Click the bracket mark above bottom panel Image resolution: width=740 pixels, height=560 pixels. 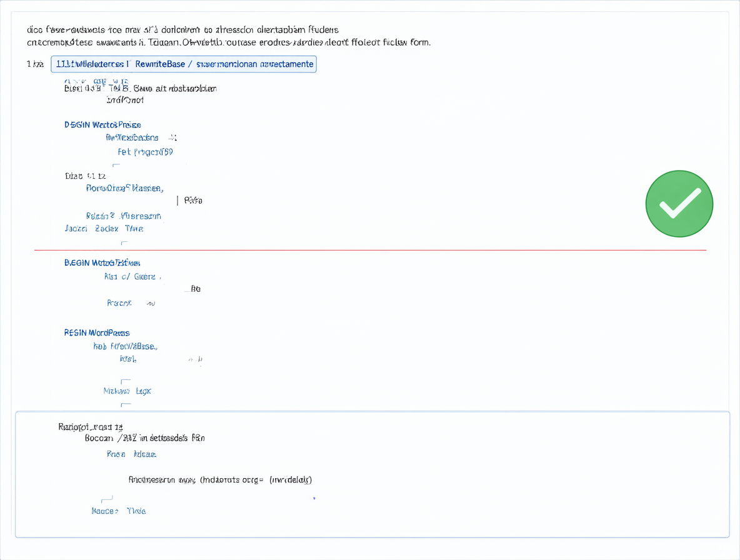[x=126, y=404]
